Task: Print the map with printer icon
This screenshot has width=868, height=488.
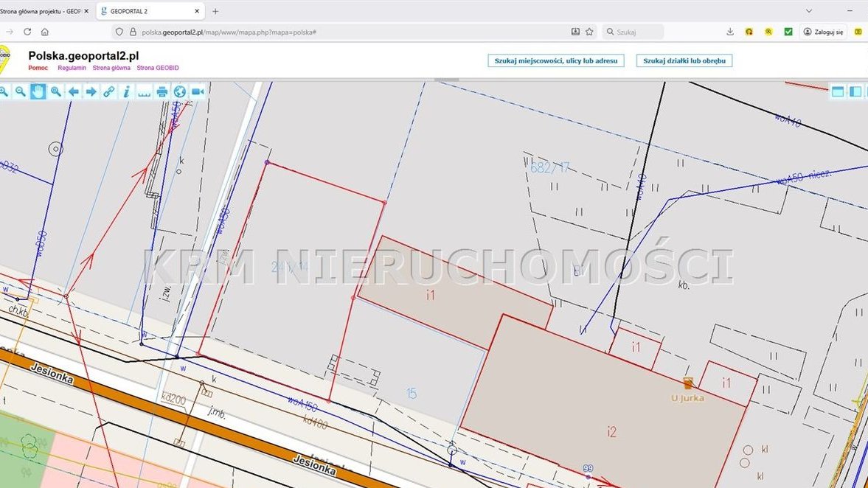Action: click(162, 91)
